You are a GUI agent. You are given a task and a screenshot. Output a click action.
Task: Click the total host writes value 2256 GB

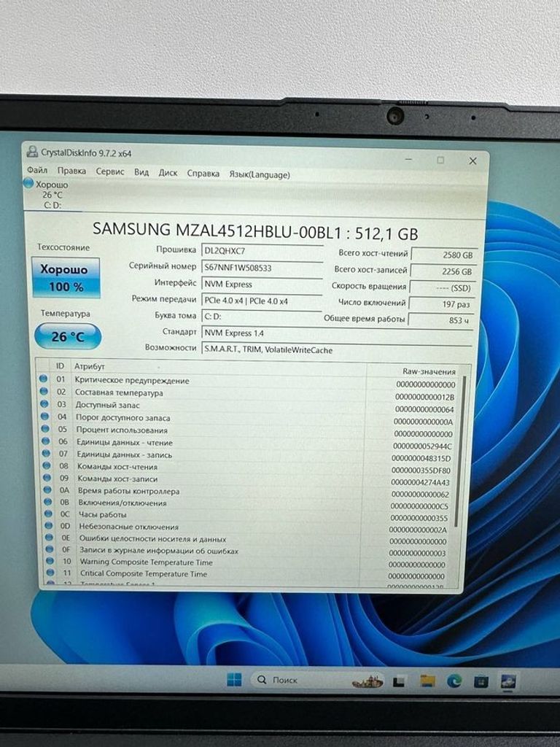(442, 271)
